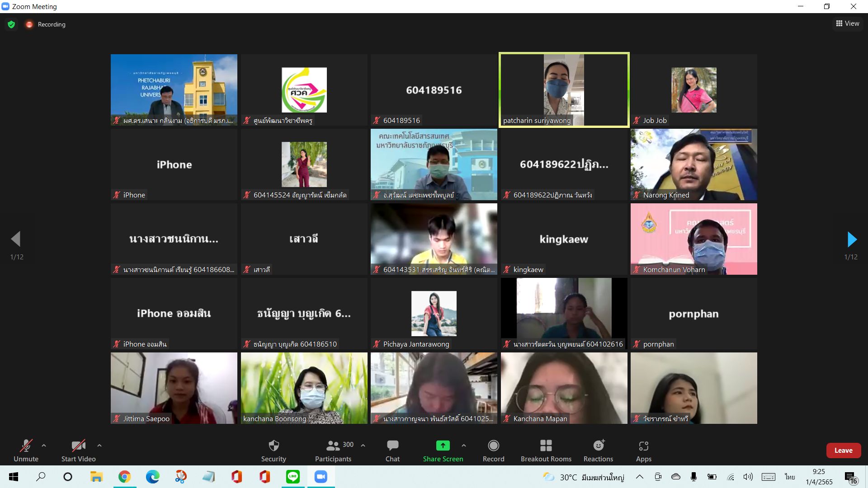
Task: Expand video options arrow beside Start Video
Action: (x=99, y=446)
